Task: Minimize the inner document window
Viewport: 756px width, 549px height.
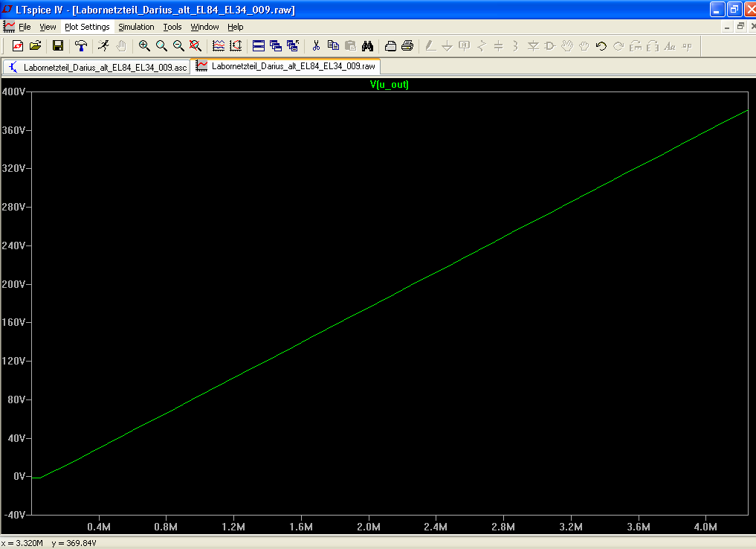Action: tap(726, 27)
